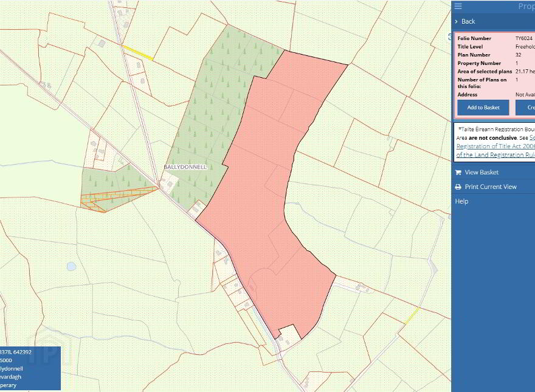
Task: Open the Help item in the side panel
Action: coord(461,201)
